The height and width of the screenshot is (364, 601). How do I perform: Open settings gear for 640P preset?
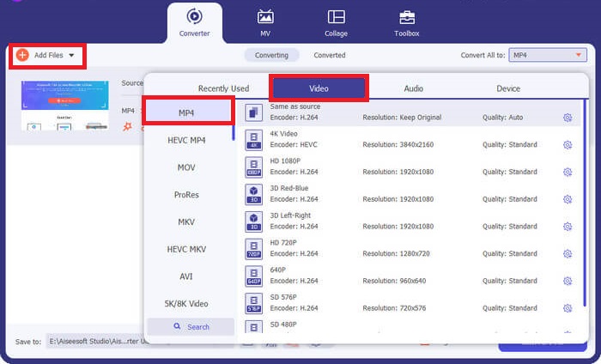[568, 281]
